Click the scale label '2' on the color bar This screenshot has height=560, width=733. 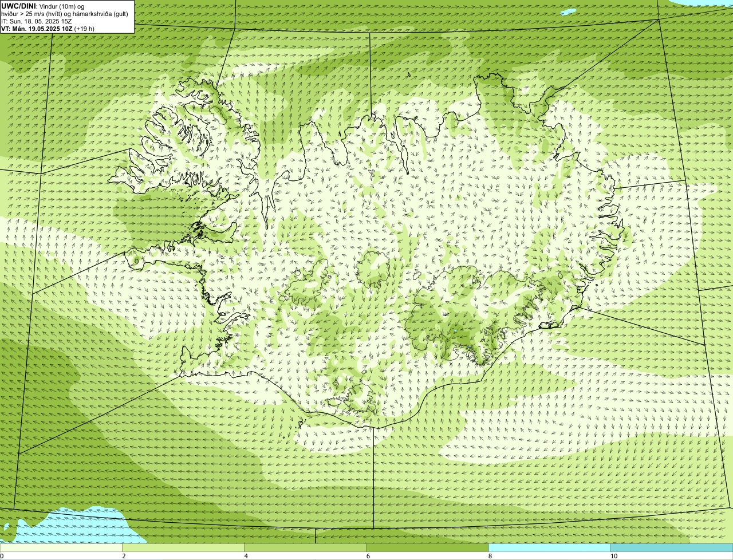(x=124, y=556)
